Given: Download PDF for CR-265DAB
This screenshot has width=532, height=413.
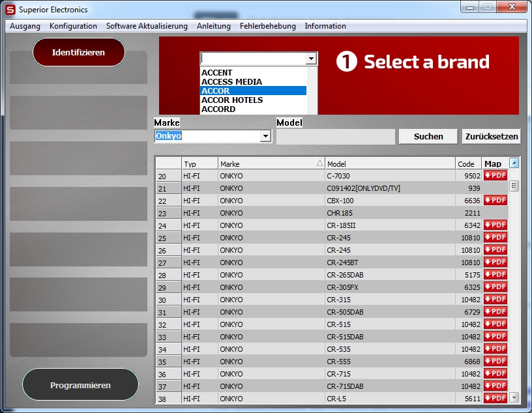Looking at the screenshot, I should pyautogui.click(x=495, y=274).
